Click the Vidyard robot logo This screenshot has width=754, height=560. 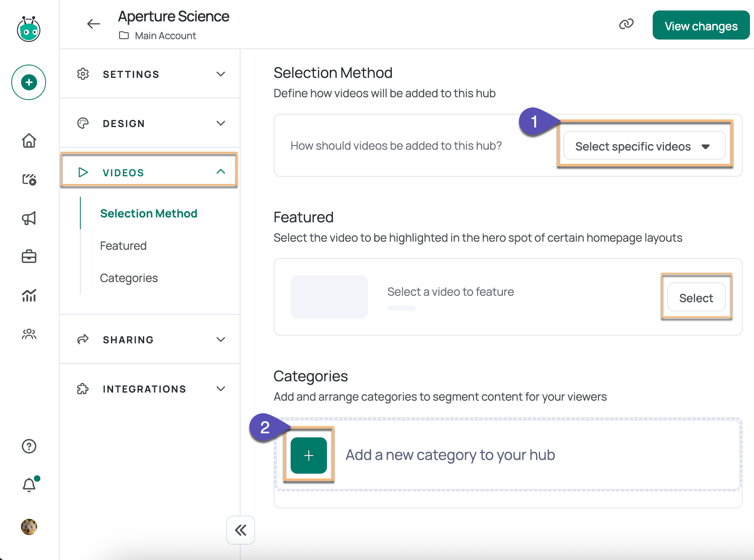tap(29, 29)
